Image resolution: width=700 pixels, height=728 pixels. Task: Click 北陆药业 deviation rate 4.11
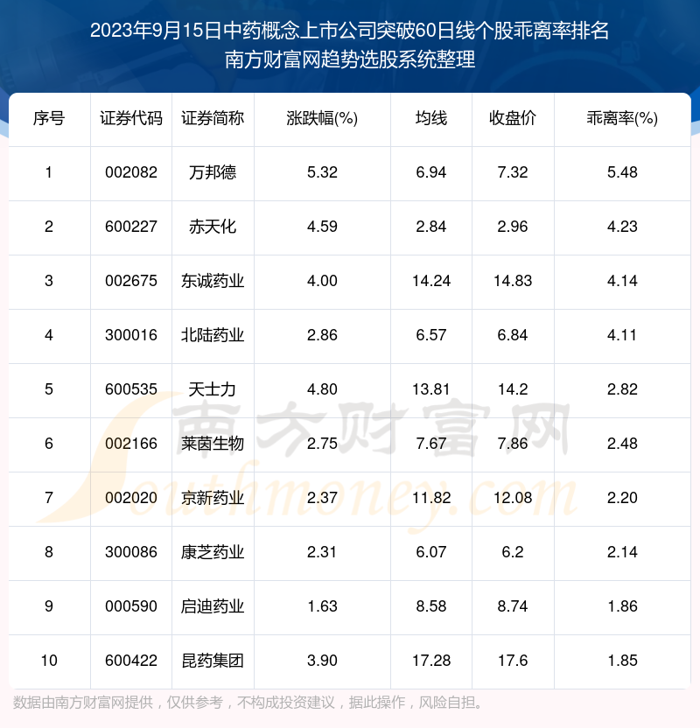(622, 335)
